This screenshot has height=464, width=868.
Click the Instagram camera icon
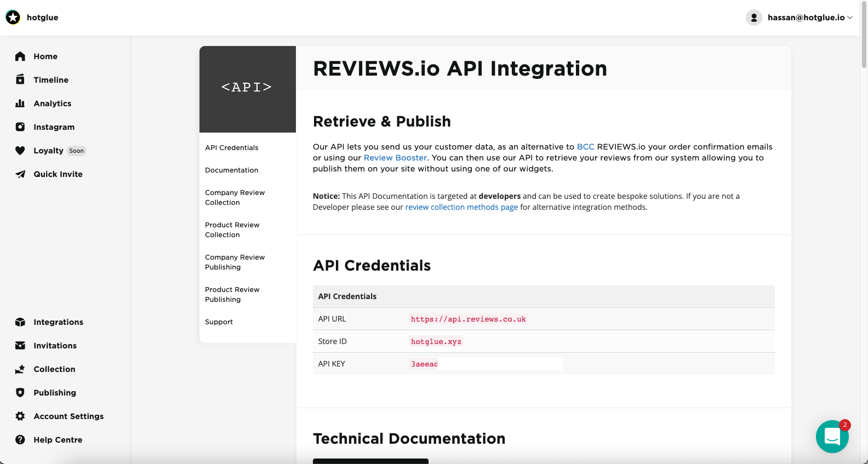coord(20,127)
